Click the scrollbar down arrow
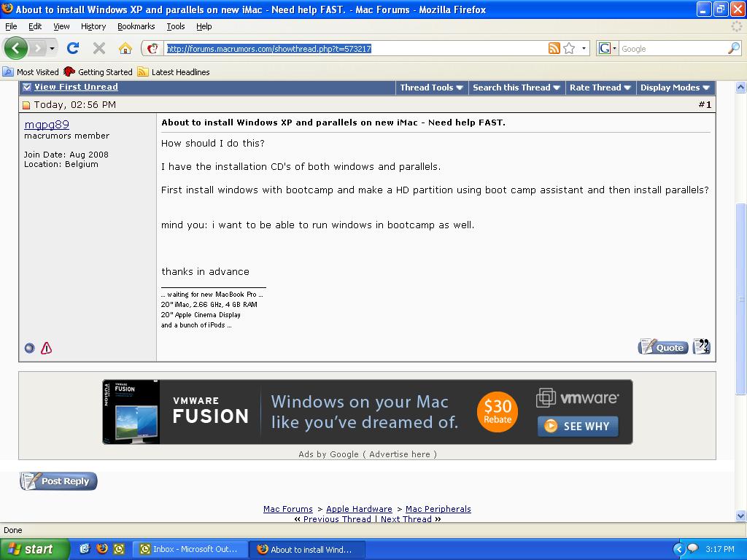The height and width of the screenshot is (560, 747). [x=741, y=516]
